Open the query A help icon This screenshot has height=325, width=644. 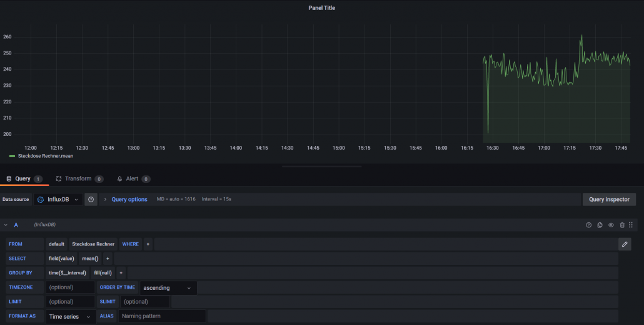pos(588,225)
